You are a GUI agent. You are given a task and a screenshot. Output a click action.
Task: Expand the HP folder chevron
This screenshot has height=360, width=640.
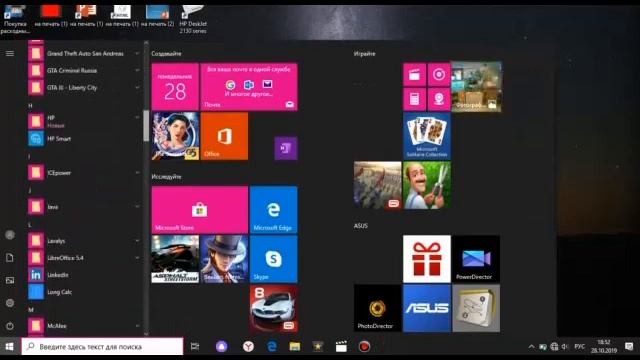(137, 118)
